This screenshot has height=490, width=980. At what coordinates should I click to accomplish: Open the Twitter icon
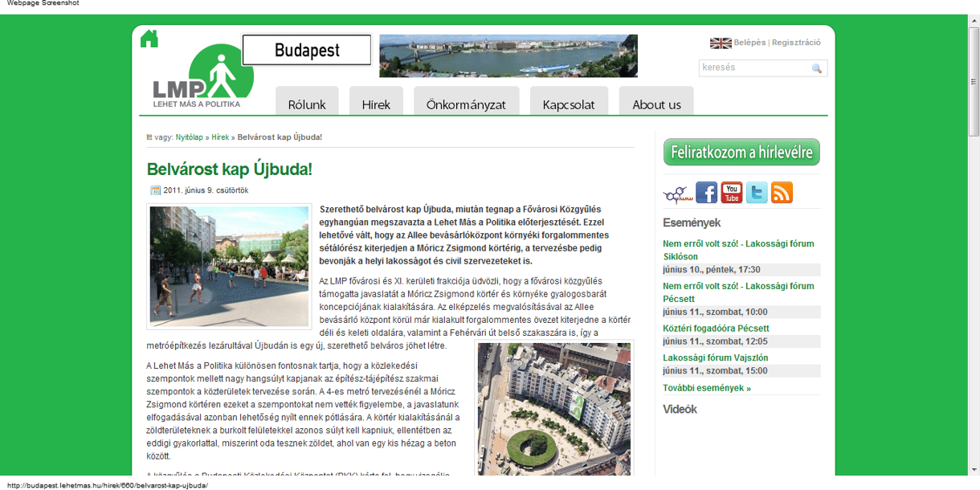[757, 193]
